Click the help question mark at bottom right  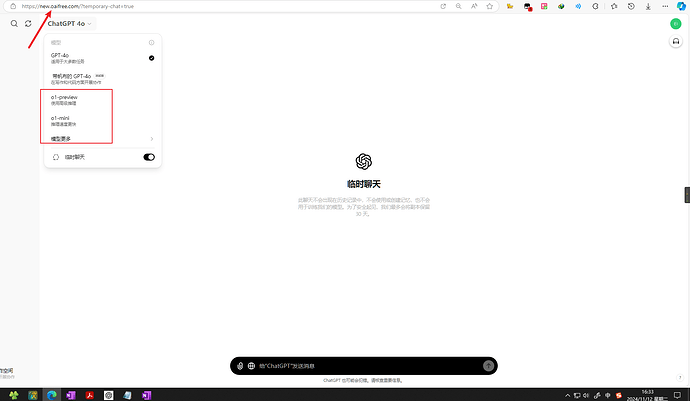pos(680,378)
